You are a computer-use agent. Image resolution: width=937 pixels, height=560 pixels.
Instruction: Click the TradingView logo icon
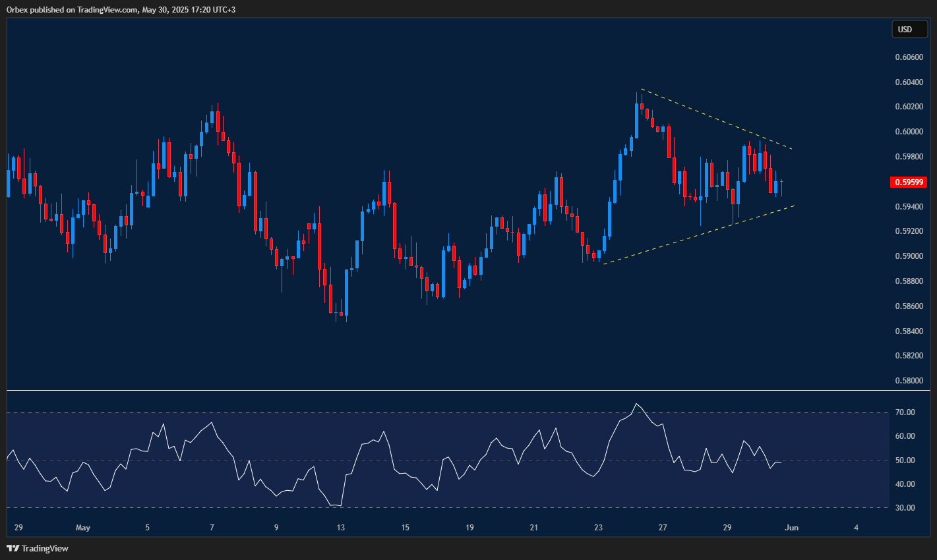(x=12, y=547)
